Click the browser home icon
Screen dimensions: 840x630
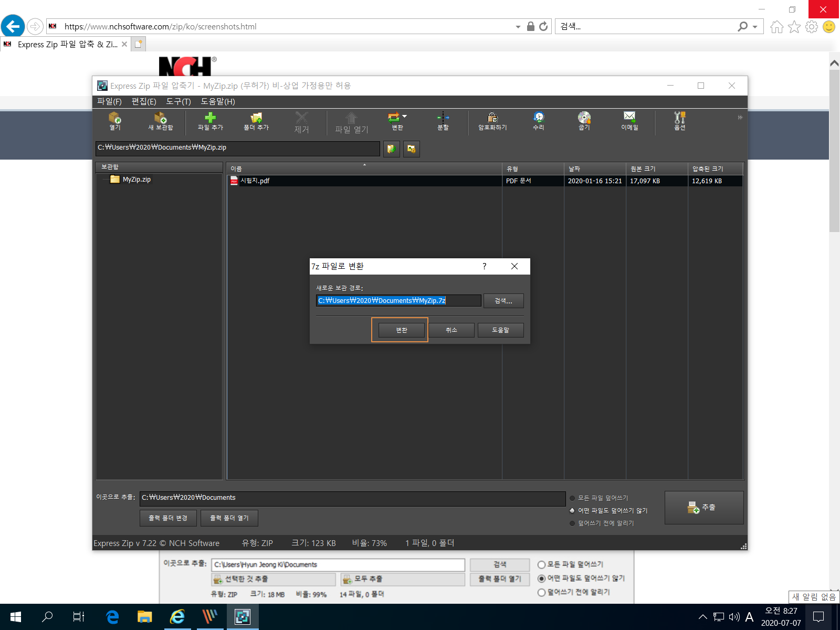(x=776, y=27)
